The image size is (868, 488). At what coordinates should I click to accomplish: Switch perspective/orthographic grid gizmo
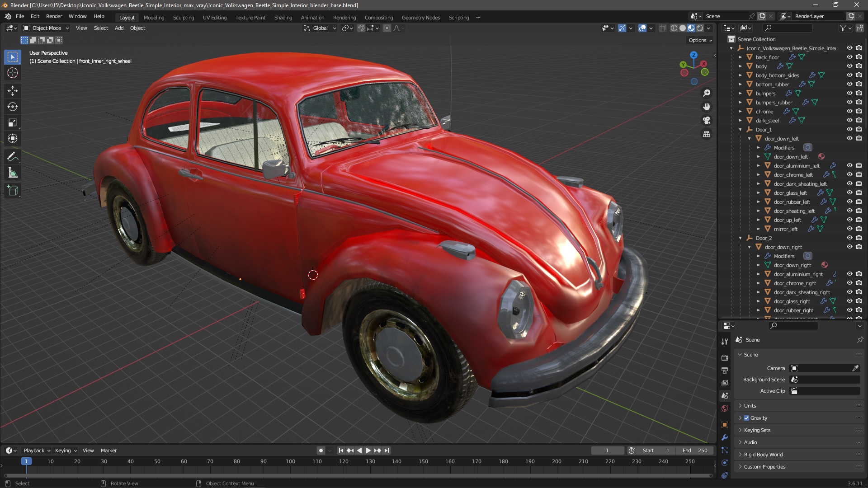[x=707, y=134]
